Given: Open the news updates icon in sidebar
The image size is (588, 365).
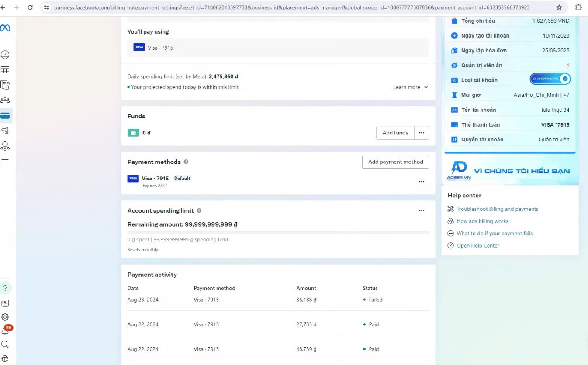Looking at the screenshot, I should pos(5,303).
